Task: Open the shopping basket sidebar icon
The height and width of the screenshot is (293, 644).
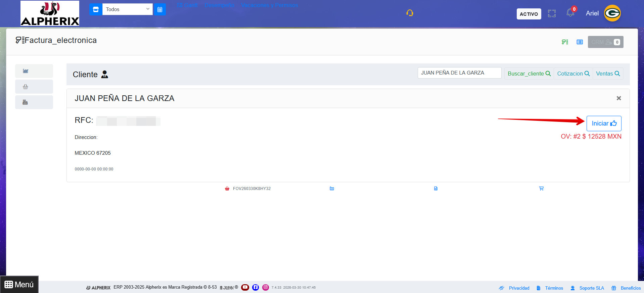Action: [26, 87]
